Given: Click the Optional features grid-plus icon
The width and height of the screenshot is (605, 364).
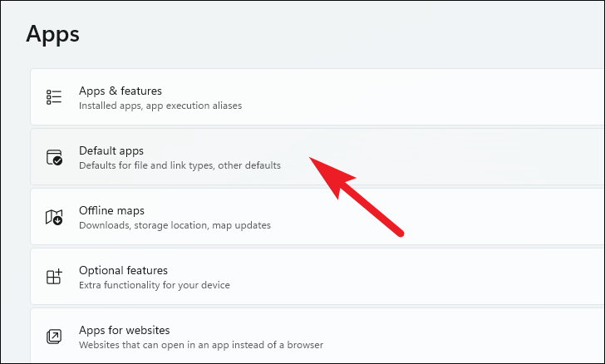Looking at the screenshot, I should tap(54, 277).
